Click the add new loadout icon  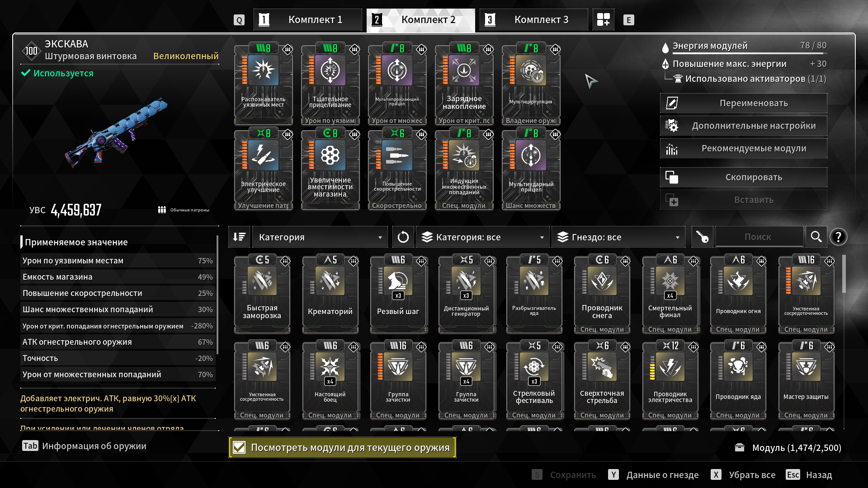[603, 19]
